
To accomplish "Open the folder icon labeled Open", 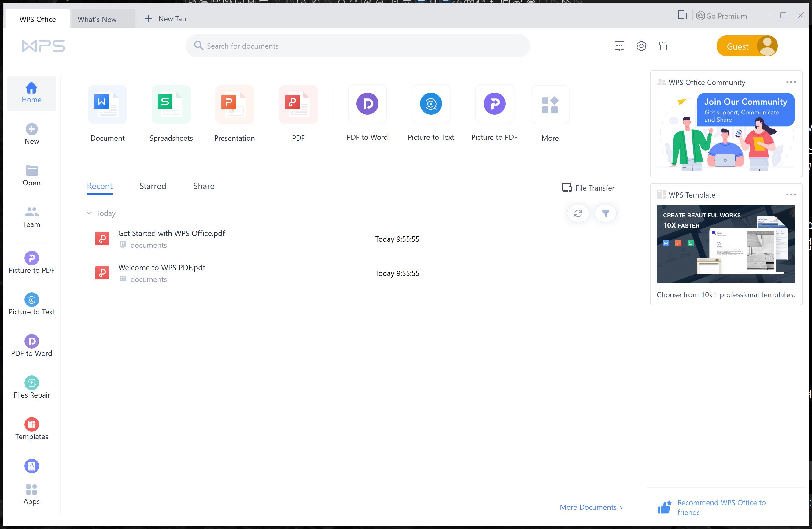I will click(32, 170).
